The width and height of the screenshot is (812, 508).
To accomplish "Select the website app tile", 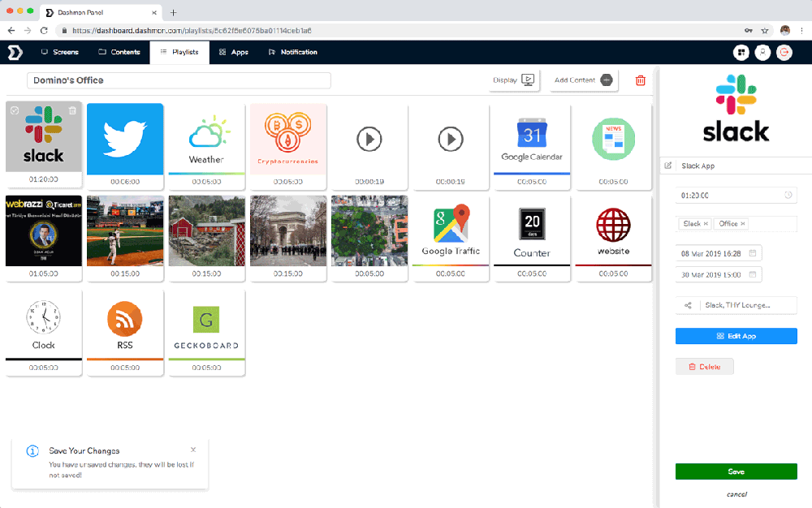I will click(613, 238).
